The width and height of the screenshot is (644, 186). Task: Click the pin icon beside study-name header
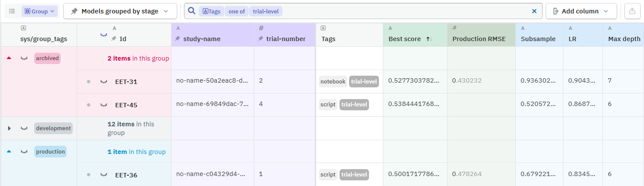178,39
